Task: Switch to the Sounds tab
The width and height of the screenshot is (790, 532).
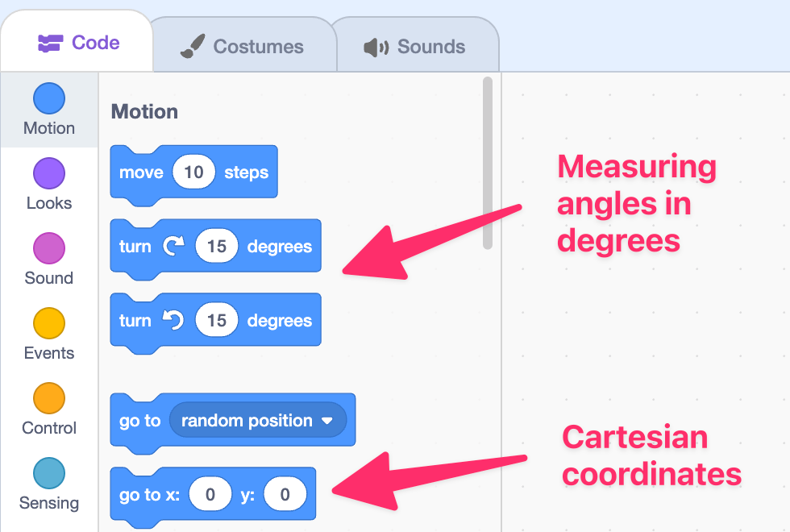Action: tap(415, 47)
